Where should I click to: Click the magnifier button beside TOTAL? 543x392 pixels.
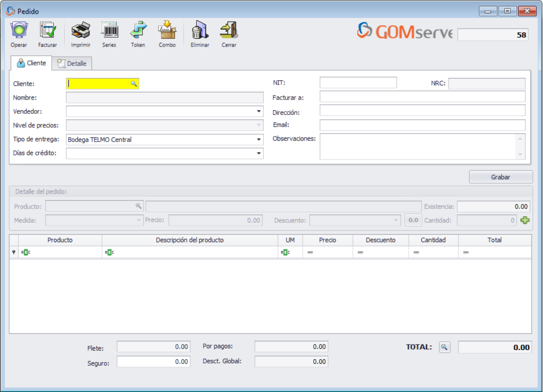click(x=444, y=347)
